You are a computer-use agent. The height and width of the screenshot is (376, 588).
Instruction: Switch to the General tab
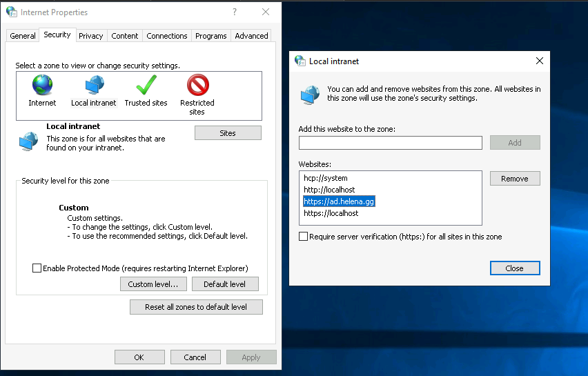23,36
